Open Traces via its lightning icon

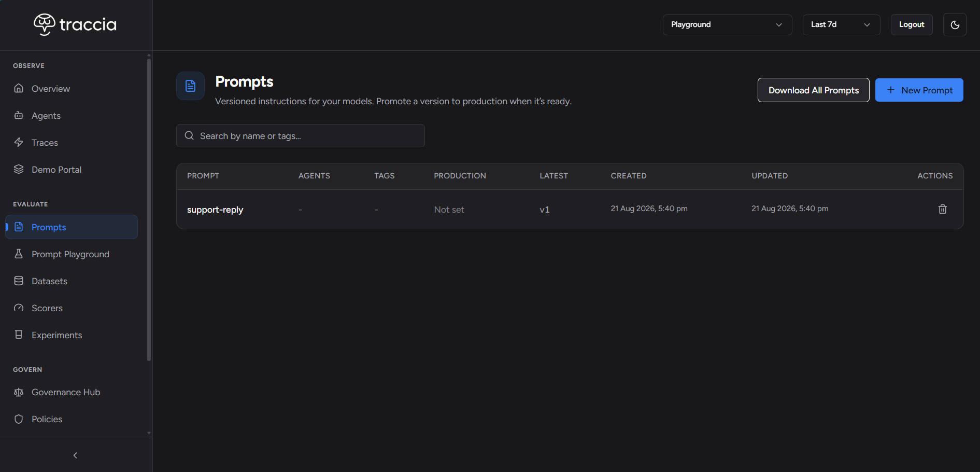(x=19, y=142)
